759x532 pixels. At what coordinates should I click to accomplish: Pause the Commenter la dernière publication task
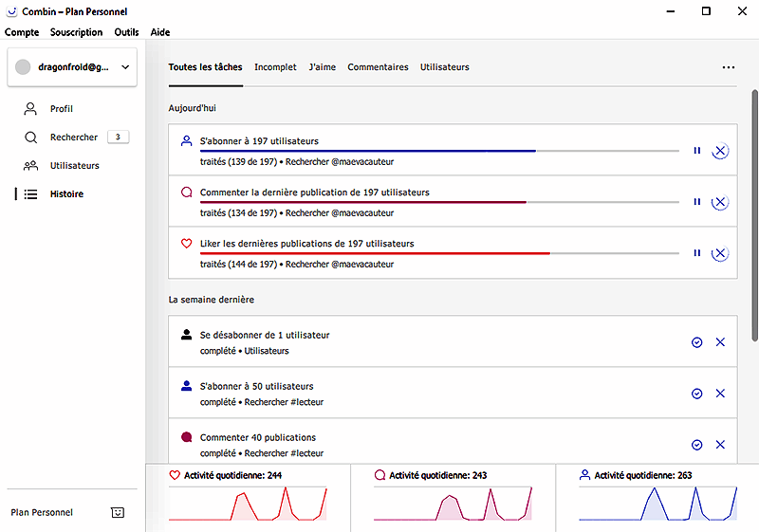697,202
